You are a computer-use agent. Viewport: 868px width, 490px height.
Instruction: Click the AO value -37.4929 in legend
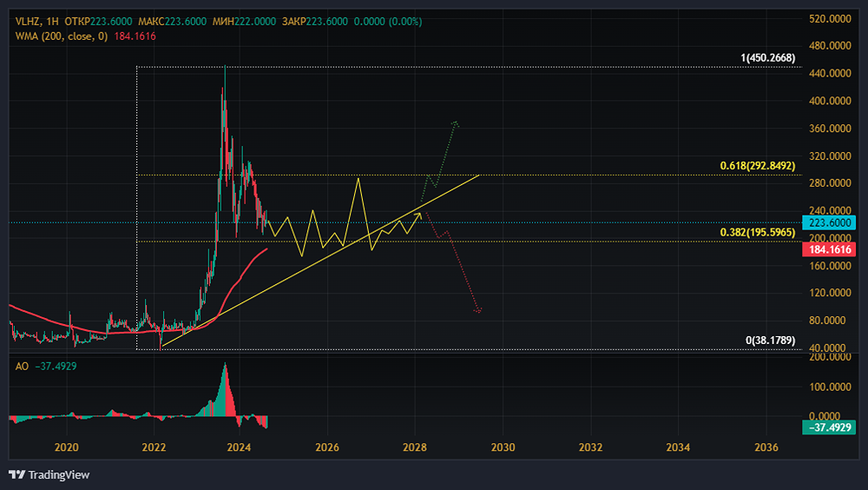click(56, 367)
